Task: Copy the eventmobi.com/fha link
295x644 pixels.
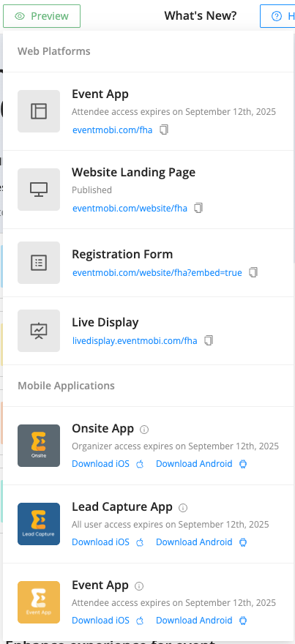Action: (164, 130)
